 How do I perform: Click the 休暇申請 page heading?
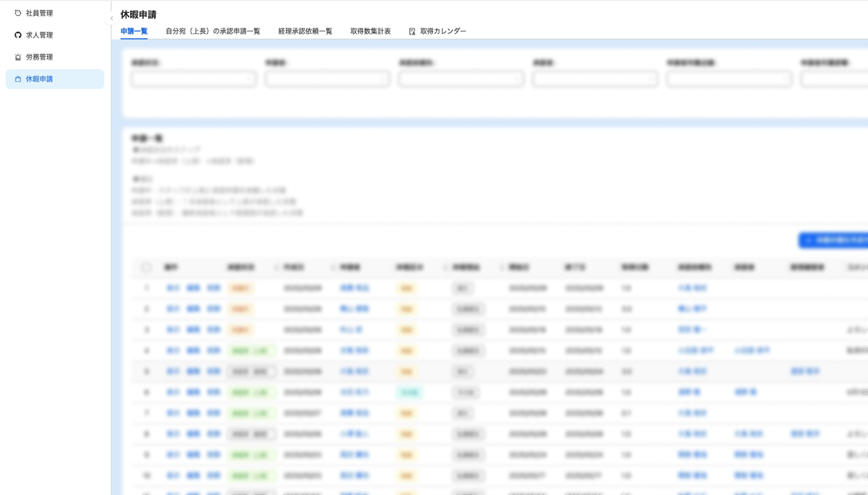point(138,14)
